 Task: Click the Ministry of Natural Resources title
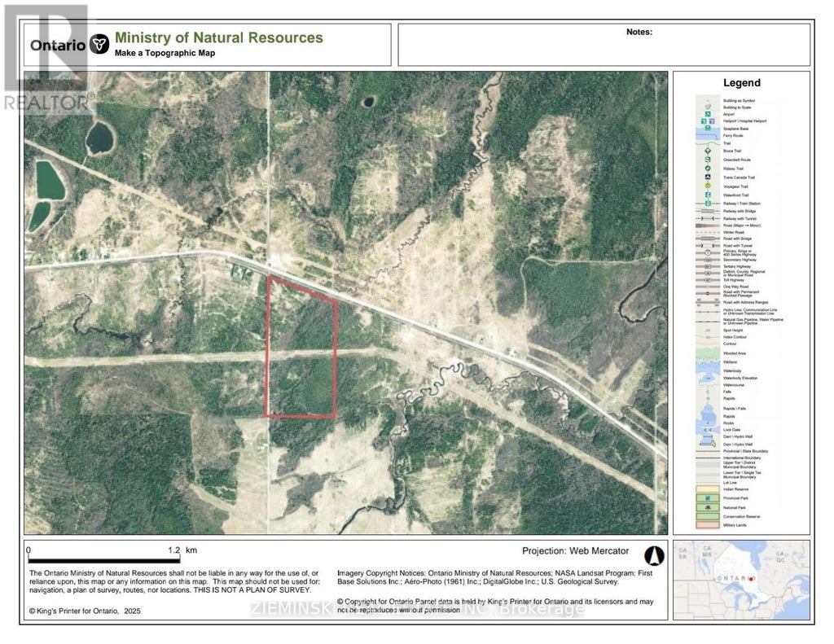tap(218, 37)
